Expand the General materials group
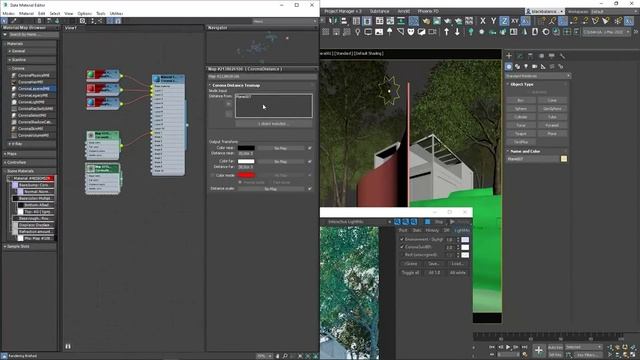 coord(10,51)
